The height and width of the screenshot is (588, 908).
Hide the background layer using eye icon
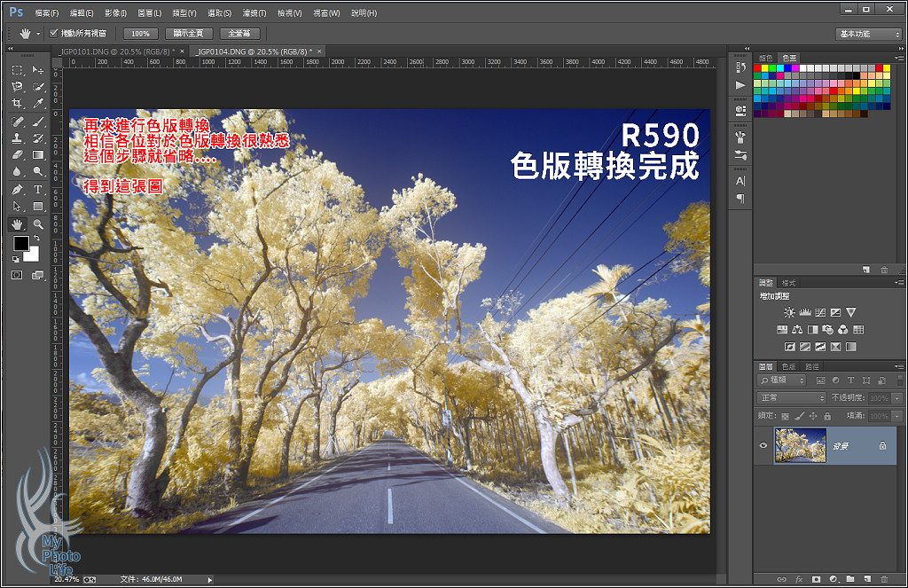763,445
